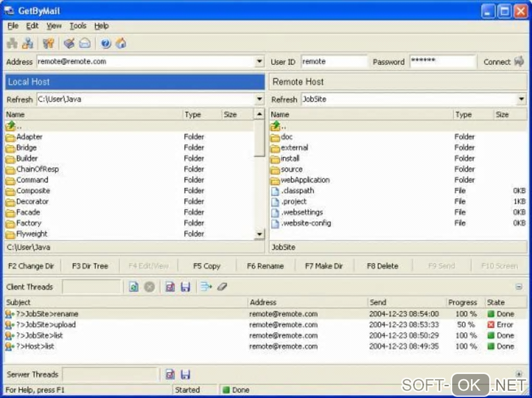532x398 pixels.
Task: Collapse Client Threads panel with minus icon
Action: [x=519, y=287]
